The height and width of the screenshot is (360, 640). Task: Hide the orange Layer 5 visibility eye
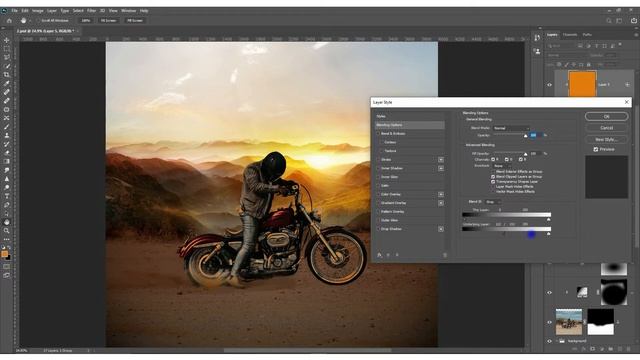pos(549,85)
